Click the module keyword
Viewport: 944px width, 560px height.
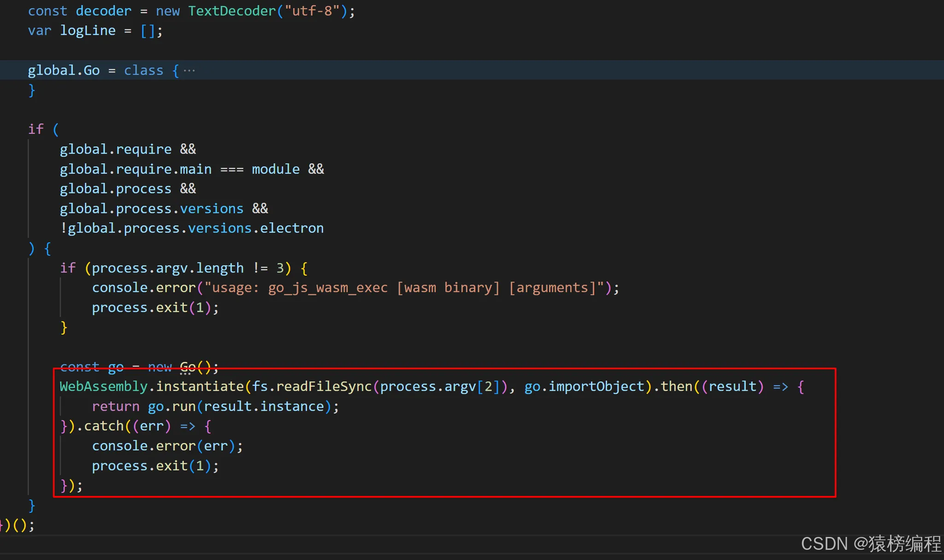[276, 169]
